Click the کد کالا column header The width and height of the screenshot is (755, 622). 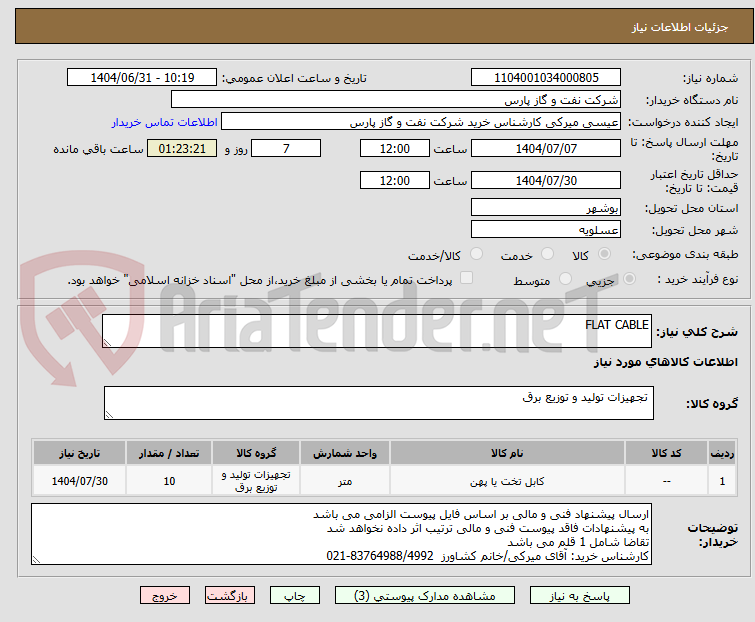[666, 453]
